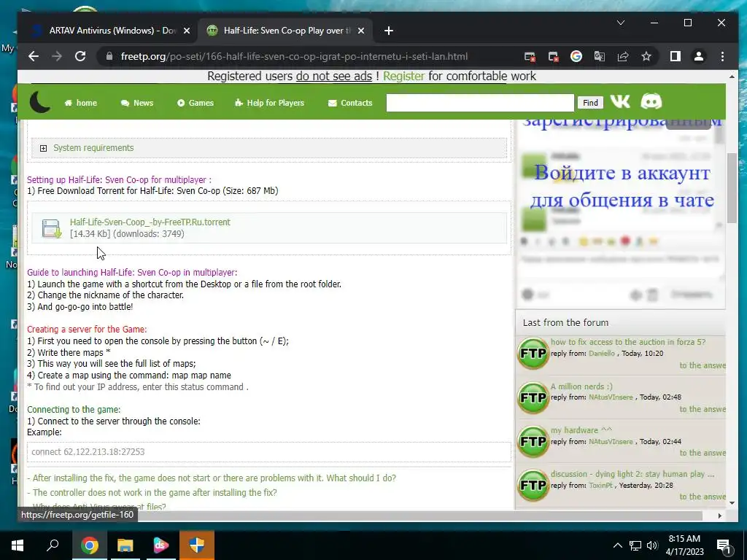This screenshot has height=560, width=747.
Task: Open the notification center icon
Action: (724, 546)
